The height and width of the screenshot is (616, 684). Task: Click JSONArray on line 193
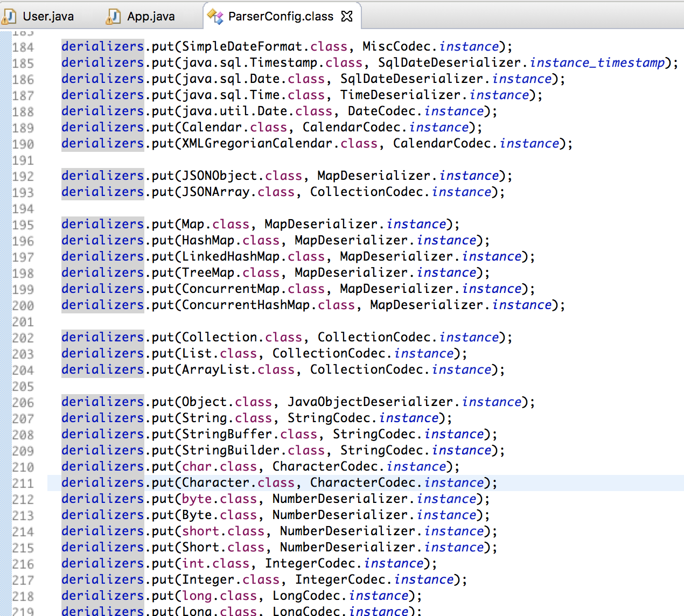[216, 192]
